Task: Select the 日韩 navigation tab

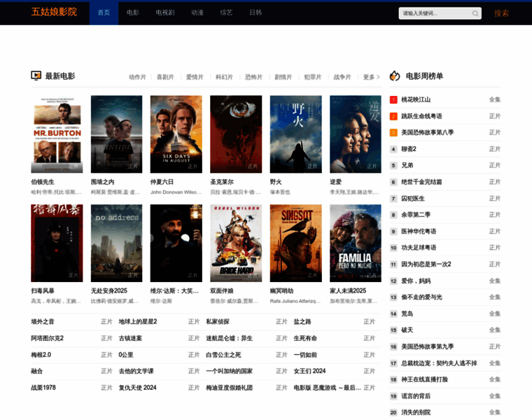Action: [x=255, y=13]
